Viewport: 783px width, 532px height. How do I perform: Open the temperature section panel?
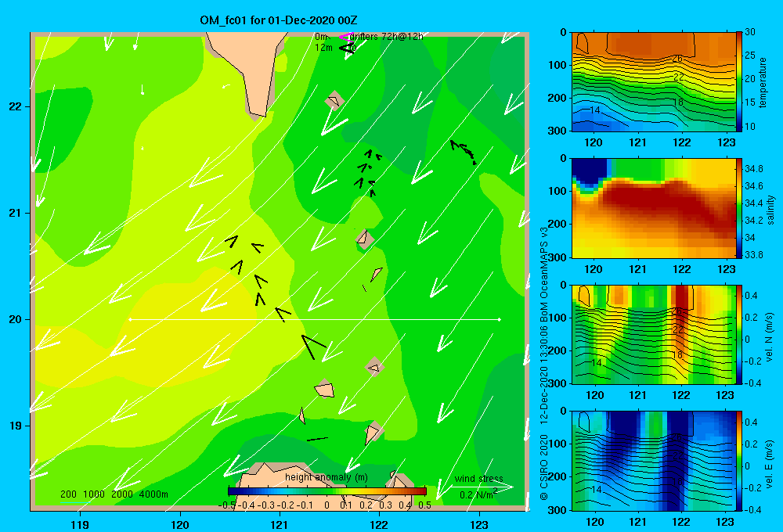pyautogui.click(x=654, y=82)
